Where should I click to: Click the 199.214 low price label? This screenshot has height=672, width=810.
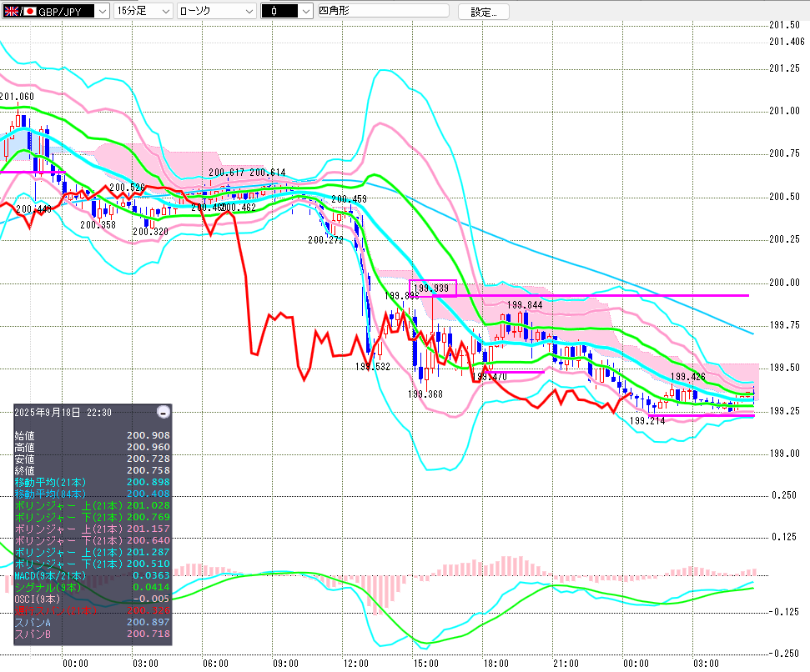click(x=646, y=421)
